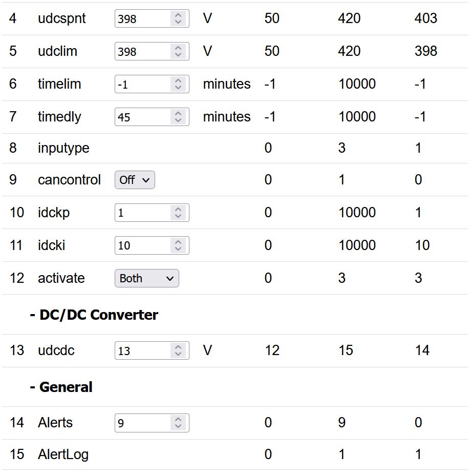This screenshot has width=471, height=476.
Task: Click the Alerts value input field
Action: point(143,423)
